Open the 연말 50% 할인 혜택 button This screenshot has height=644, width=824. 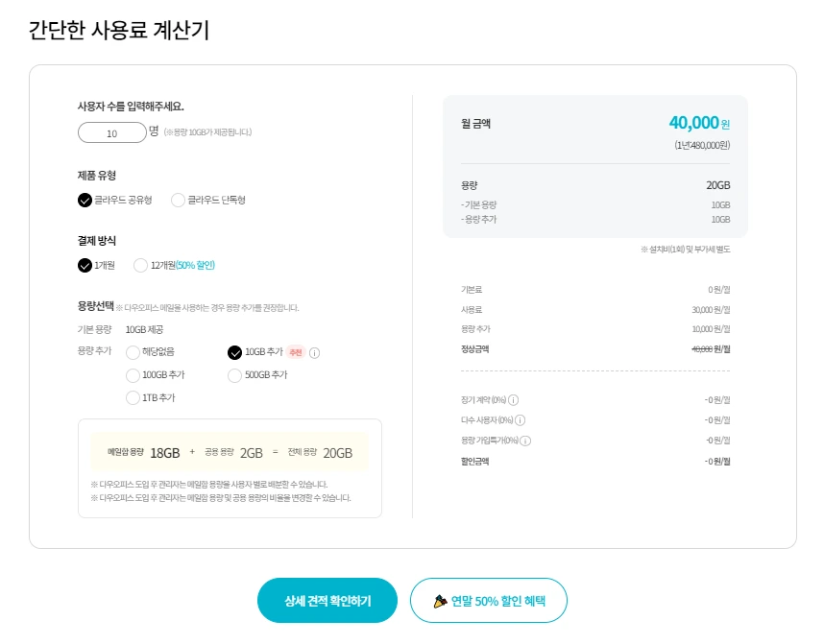[x=489, y=601]
